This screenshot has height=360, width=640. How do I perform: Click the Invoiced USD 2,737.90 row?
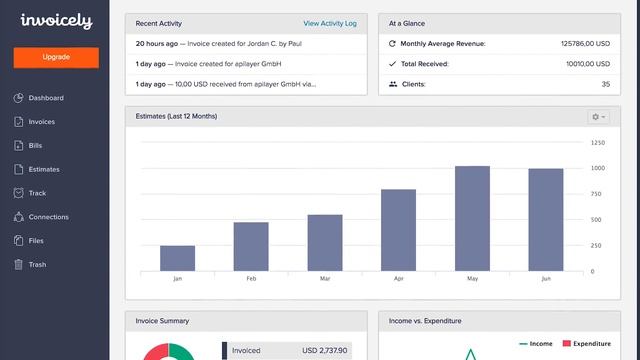(287, 351)
